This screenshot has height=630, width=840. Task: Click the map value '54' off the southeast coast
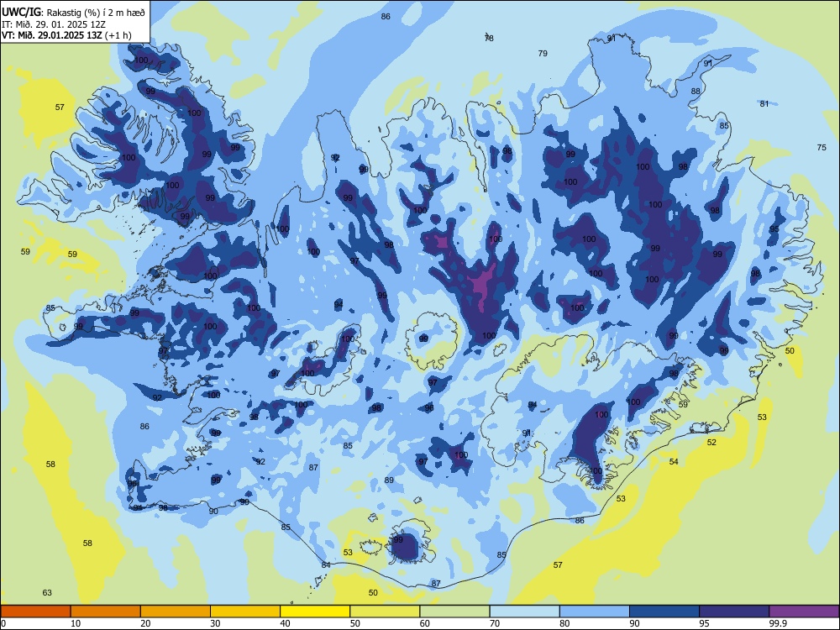tap(674, 461)
